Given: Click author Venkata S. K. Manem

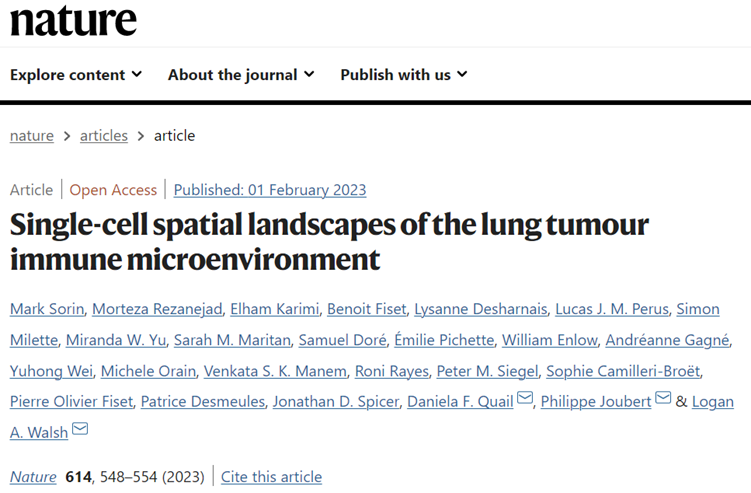Looking at the screenshot, I should pos(274,371).
